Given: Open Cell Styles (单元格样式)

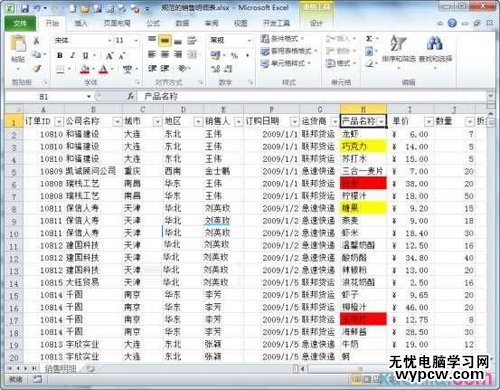Looking at the screenshot, I should [x=285, y=63].
